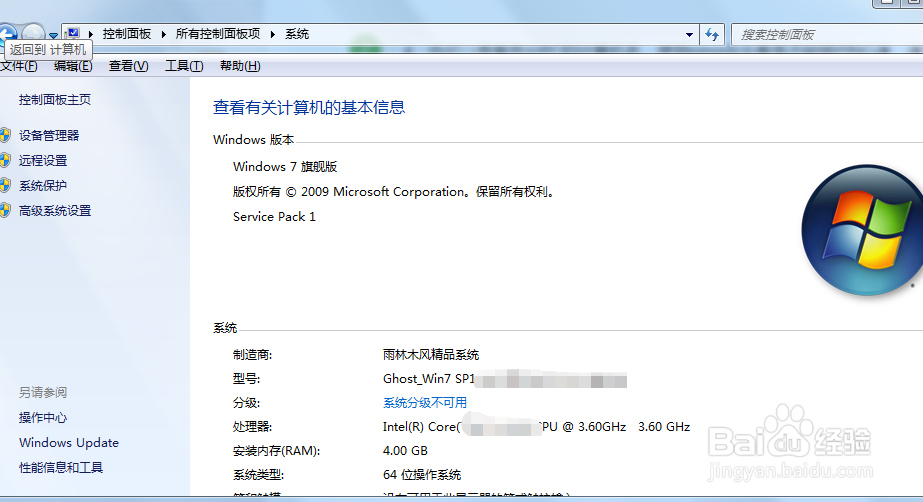Click the 处理器: label
923x502 pixels.
pos(252,427)
